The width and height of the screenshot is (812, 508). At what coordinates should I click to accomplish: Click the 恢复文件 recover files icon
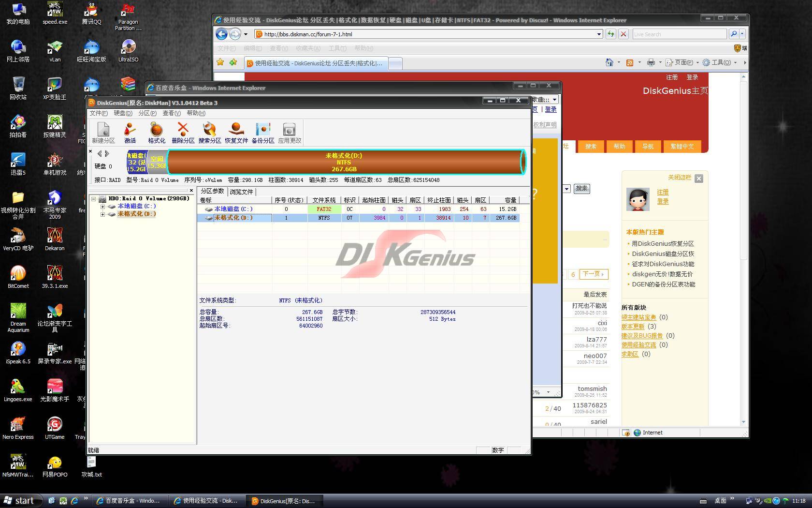[236, 133]
